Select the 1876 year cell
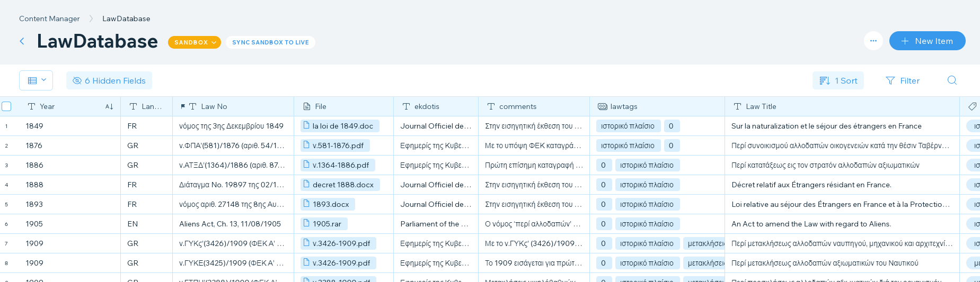The height and width of the screenshot is (282, 980). (69, 145)
